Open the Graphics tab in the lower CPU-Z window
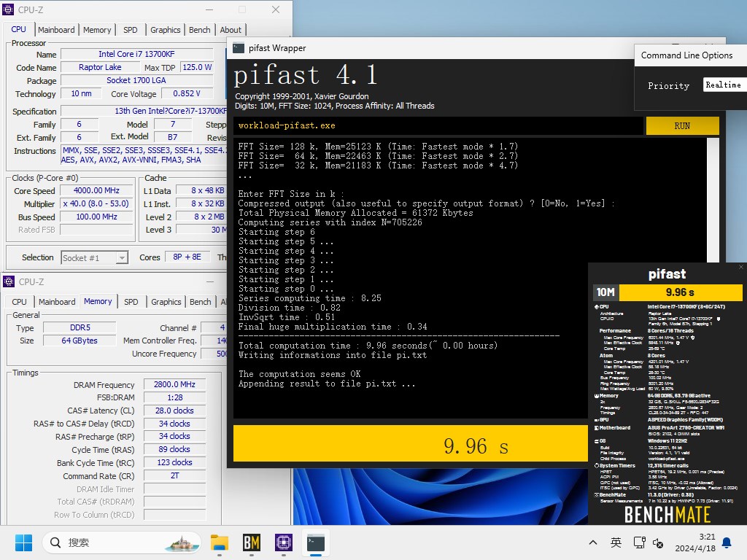 (166, 302)
